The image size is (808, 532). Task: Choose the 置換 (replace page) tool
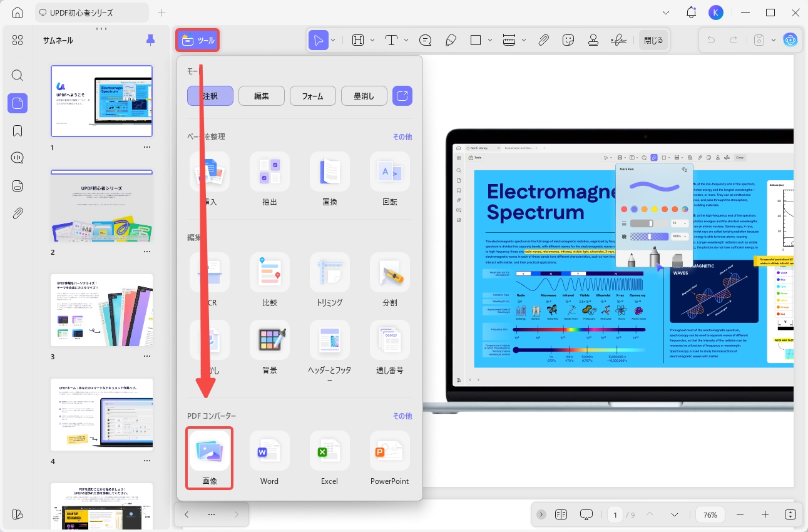click(x=330, y=180)
